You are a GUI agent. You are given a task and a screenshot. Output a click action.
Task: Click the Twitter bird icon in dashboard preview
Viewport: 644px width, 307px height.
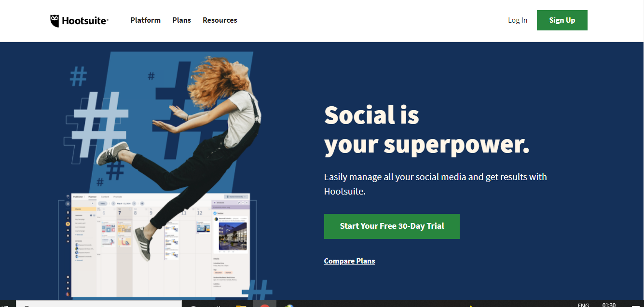[x=215, y=213]
